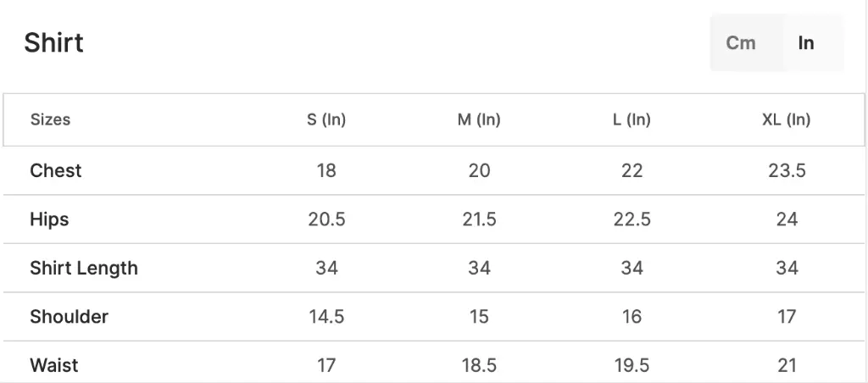Click the L (In) column header
Screen dimensions: 868x383
pyautogui.click(x=632, y=119)
